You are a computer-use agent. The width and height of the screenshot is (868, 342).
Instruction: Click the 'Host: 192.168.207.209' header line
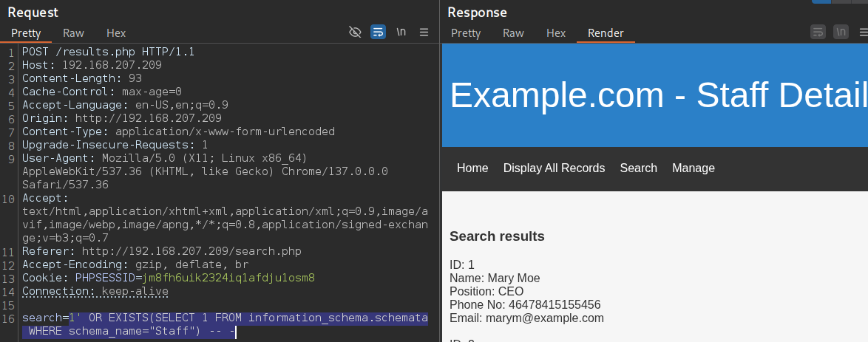(x=92, y=65)
